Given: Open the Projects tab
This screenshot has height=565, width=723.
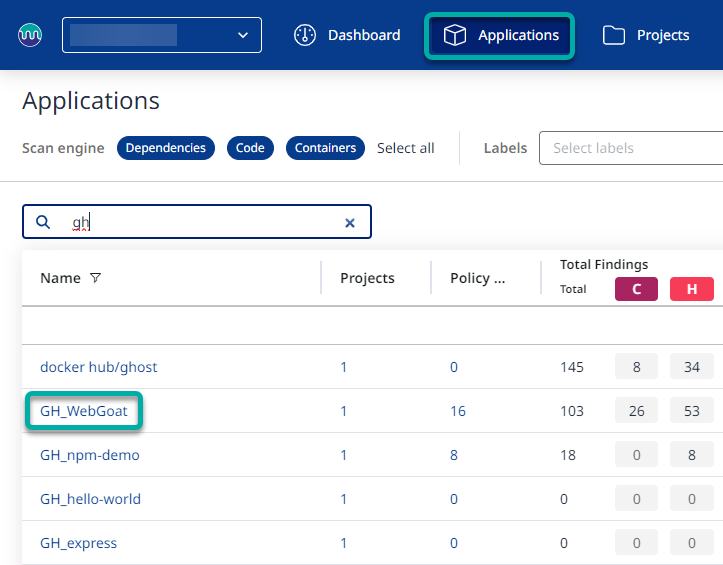Looking at the screenshot, I should pos(646,36).
